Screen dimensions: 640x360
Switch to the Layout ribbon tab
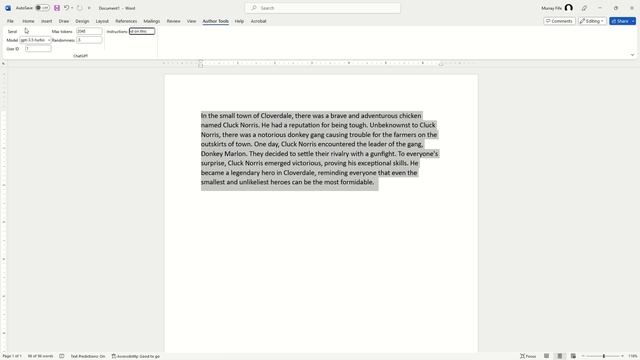[102, 21]
